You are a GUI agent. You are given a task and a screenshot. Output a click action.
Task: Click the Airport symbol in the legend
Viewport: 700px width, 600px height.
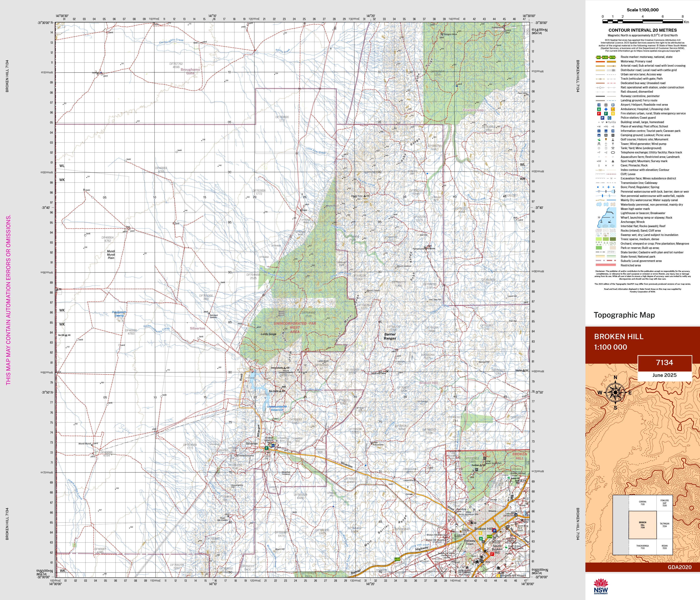click(599, 105)
